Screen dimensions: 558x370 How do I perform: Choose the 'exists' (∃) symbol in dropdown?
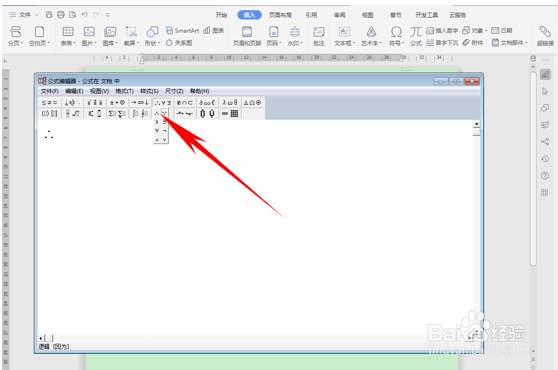point(164,122)
